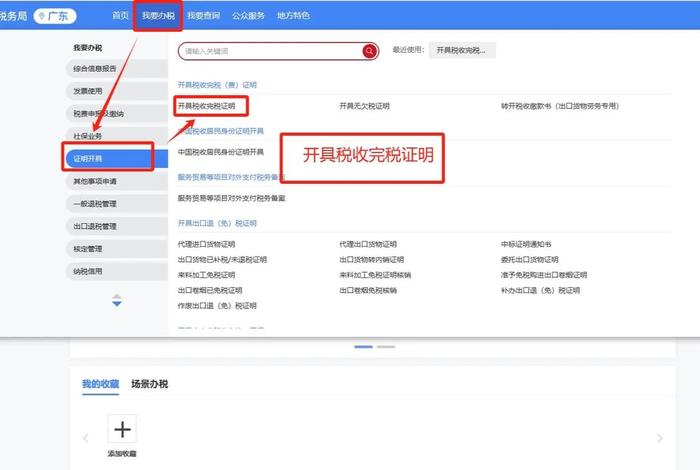This screenshot has height=470, width=700.
Task: Open the 我要查询 menu
Action: tap(203, 15)
